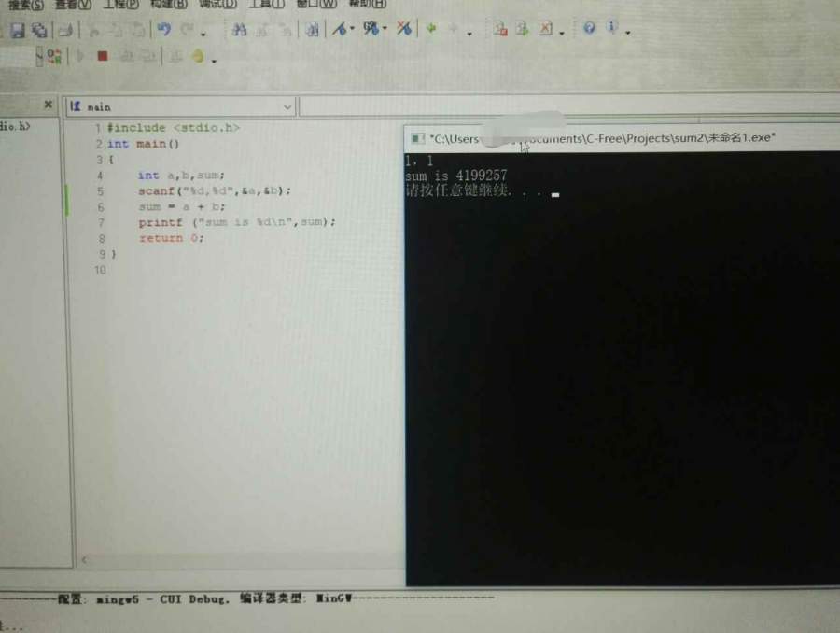Open the bookmark toggle dropdown arrow
840x633 pixels.
click(x=353, y=28)
